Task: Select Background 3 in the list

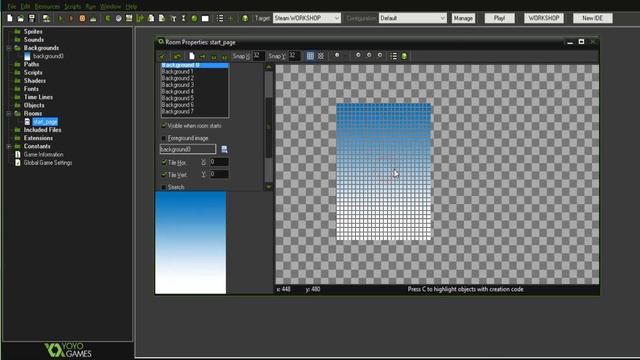Action: click(x=195, y=85)
